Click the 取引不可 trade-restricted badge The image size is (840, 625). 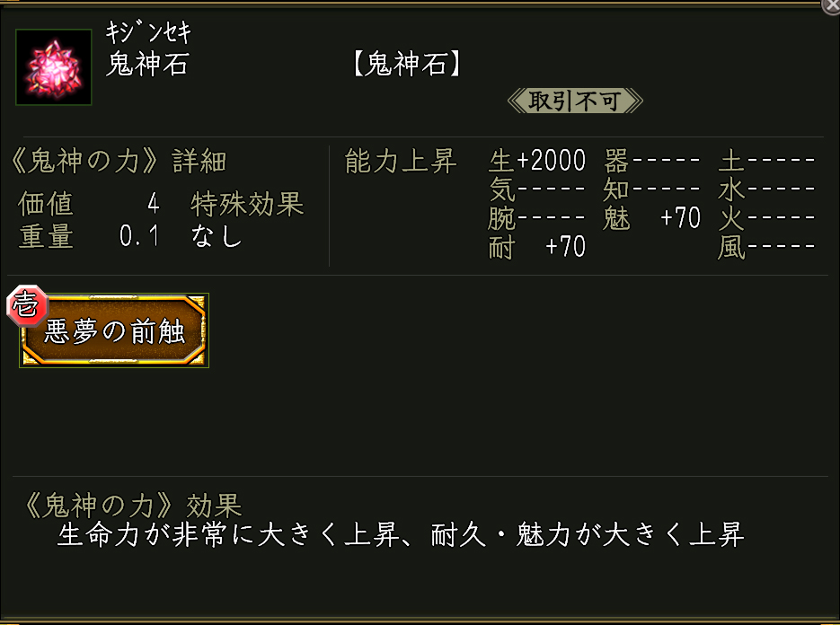(x=575, y=101)
